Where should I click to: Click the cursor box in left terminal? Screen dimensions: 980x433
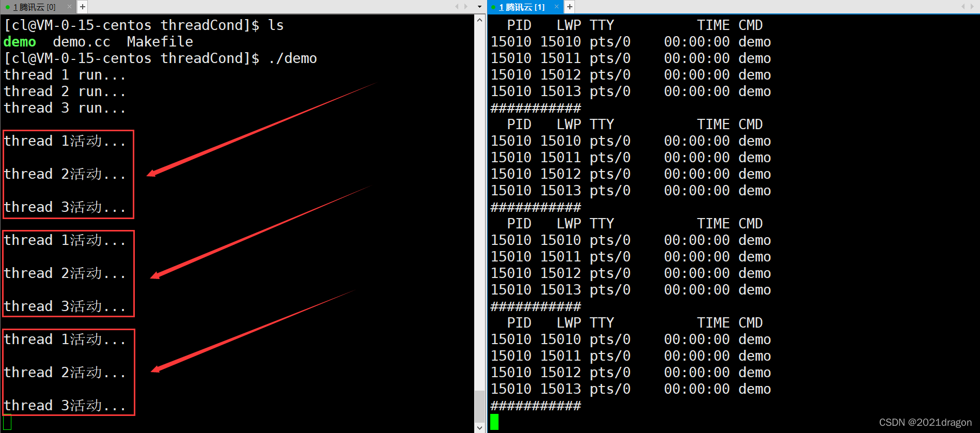7,422
